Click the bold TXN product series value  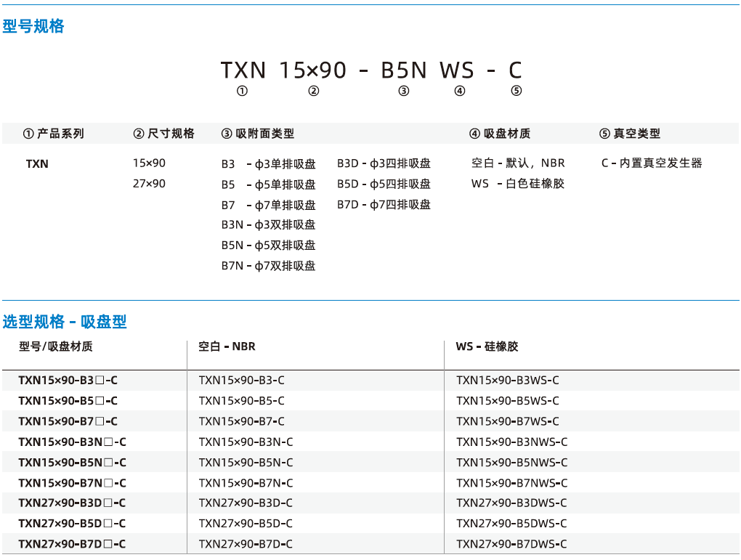point(37,164)
